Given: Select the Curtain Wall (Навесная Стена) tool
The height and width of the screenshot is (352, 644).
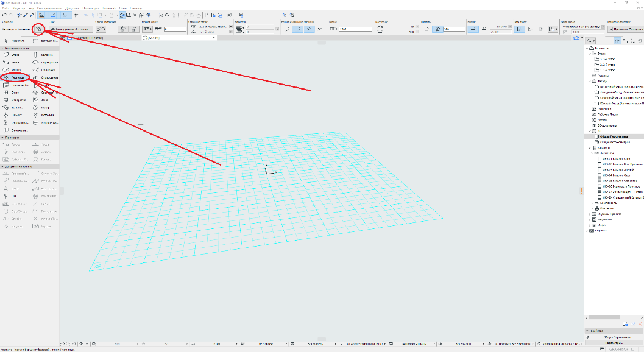Looking at the screenshot, I should [15, 85].
